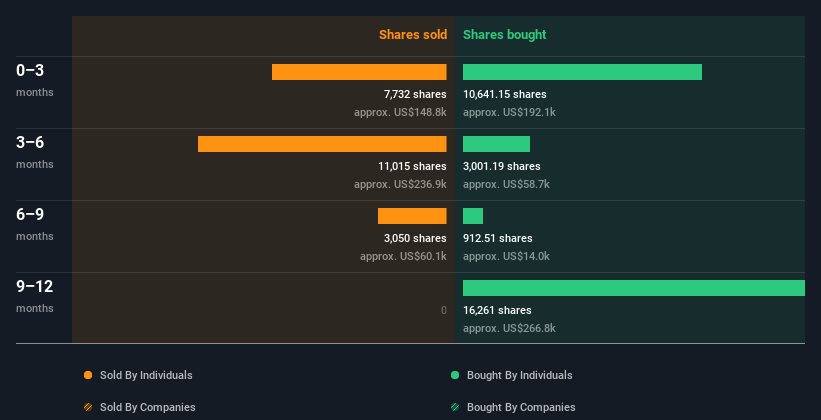Select the 912.51 shares value
821x420 pixels.
(497, 238)
